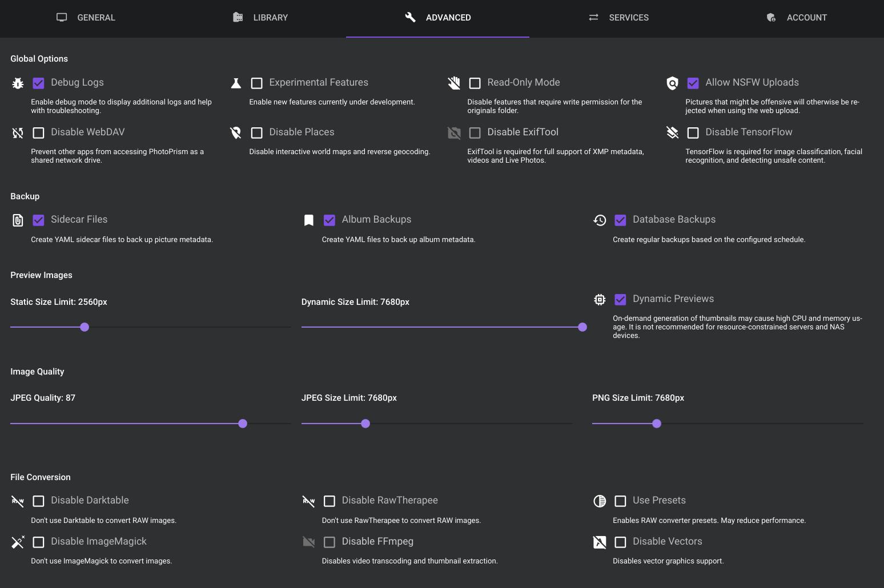Click the bookmark icon beside Album Backups
The height and width of the screenshot is (588, 884).
click(x=309, y=220)
